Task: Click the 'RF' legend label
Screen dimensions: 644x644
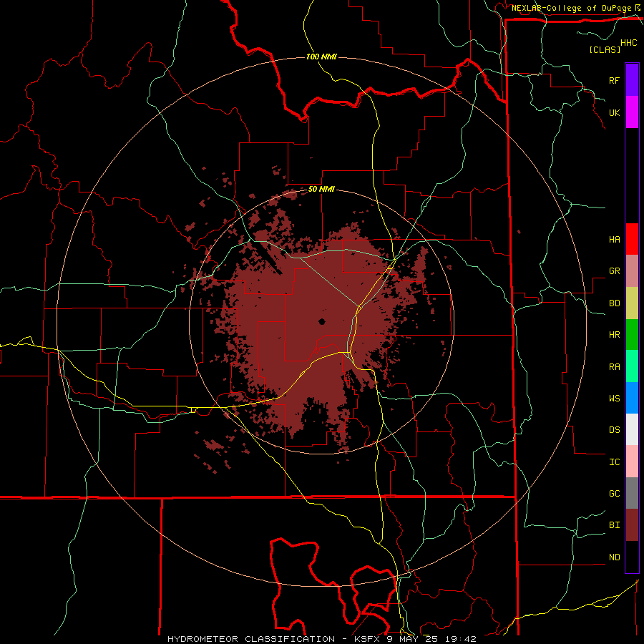Action: [614, 80]
